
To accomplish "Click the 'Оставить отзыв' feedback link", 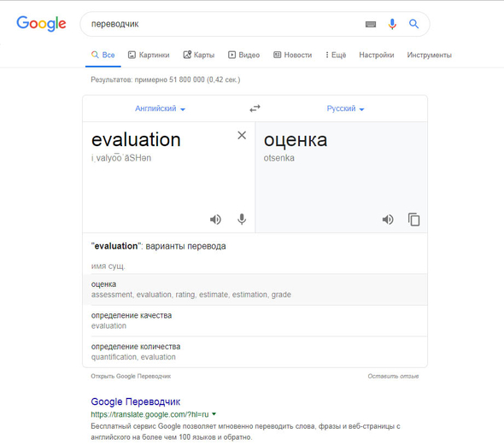I will tap(393, 376).
